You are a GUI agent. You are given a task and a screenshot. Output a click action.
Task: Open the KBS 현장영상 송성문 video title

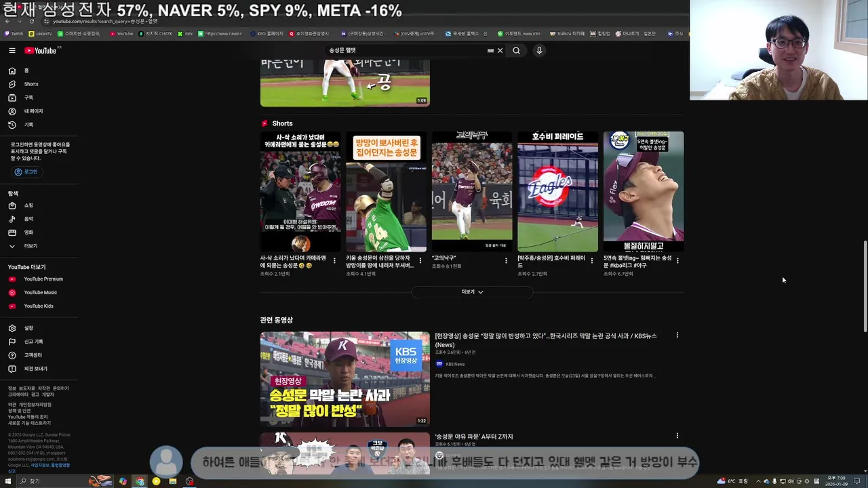coord(546,340)
